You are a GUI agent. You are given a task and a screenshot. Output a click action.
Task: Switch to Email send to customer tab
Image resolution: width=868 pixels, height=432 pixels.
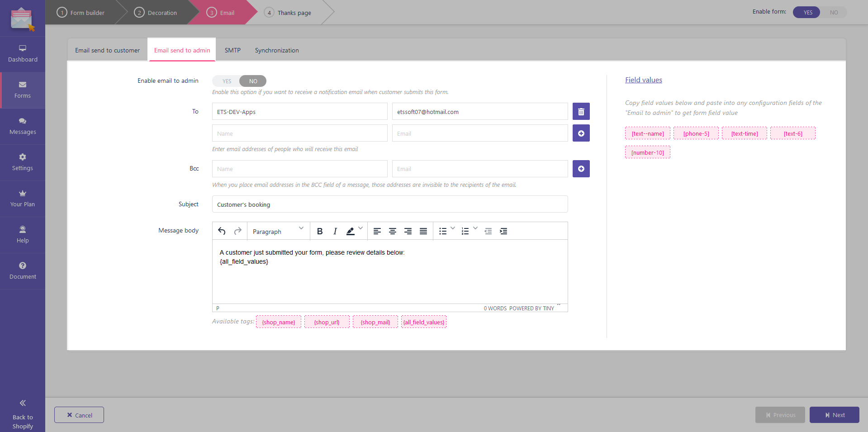[x=107, y=50]
